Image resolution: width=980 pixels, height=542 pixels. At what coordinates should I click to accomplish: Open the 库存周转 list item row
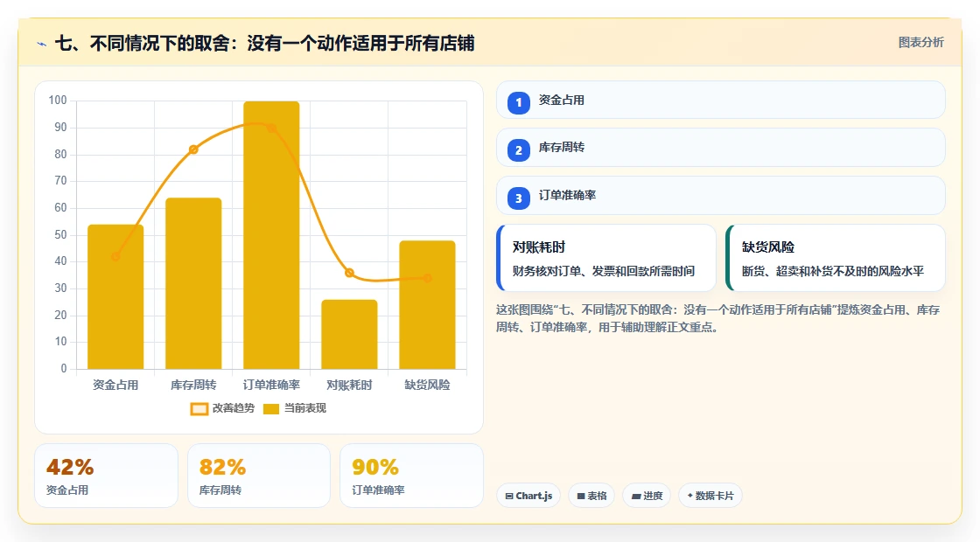pyautogui.click(x=721, y=148)
